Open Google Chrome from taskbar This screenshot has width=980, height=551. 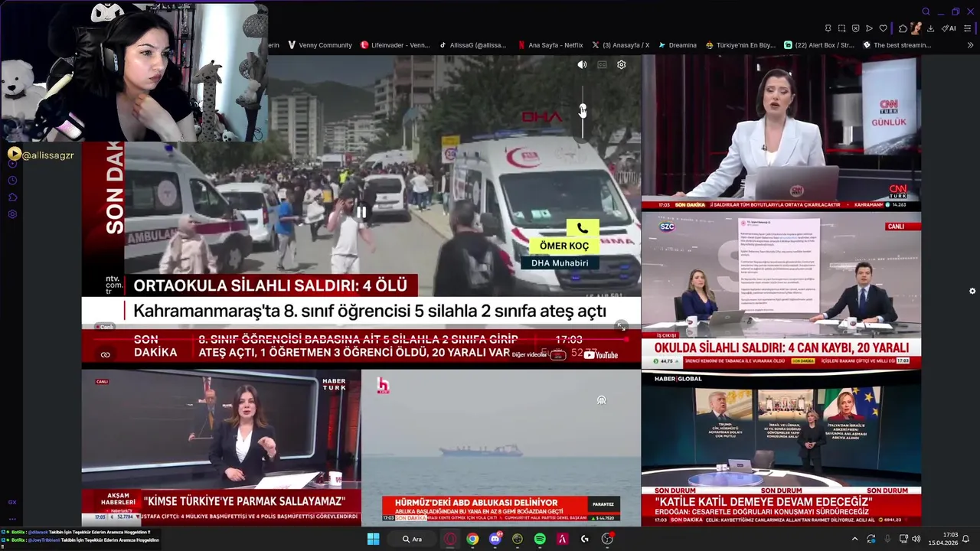click(472, 539)
